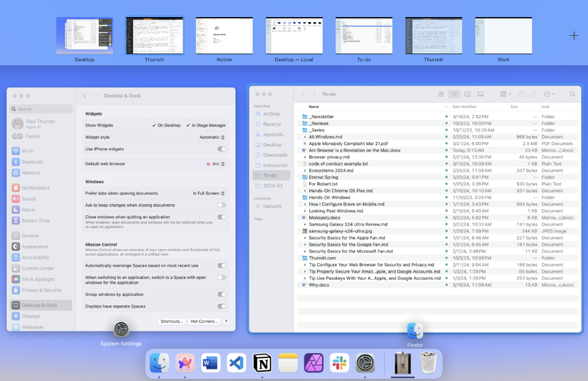Click the Finder search magnifier icon
The height and width of the screenshot is (381, 588).
click(x=572, y=94)
